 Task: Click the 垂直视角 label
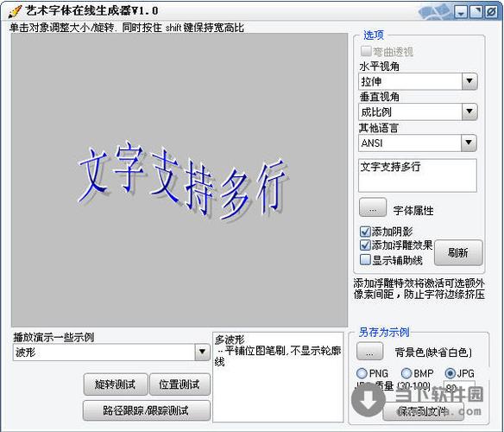click(x=379, y=97)
